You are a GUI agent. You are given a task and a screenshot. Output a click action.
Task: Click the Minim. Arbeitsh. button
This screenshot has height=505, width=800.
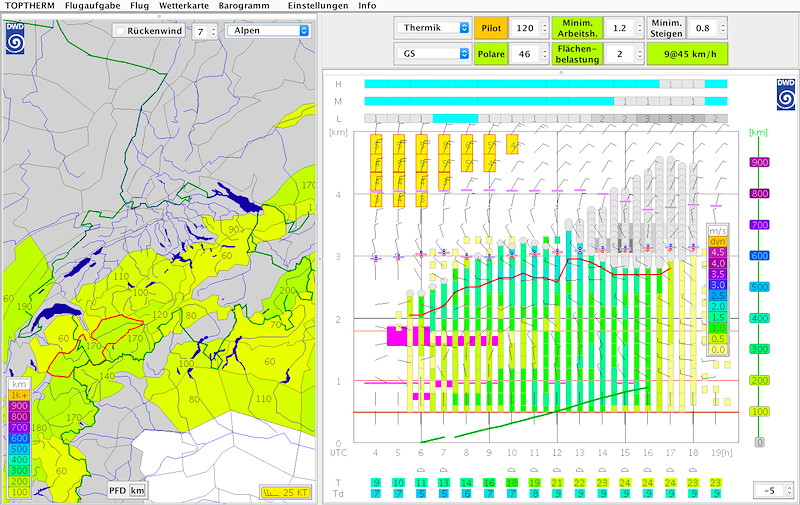(x=577, y=28)
